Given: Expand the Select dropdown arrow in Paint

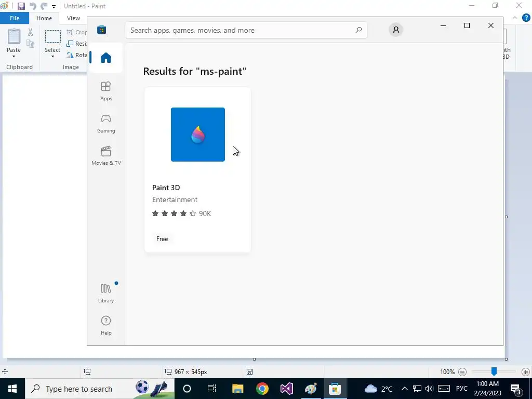Looking at the screenshot, I should pyautogui.click(x=52, y=56).
